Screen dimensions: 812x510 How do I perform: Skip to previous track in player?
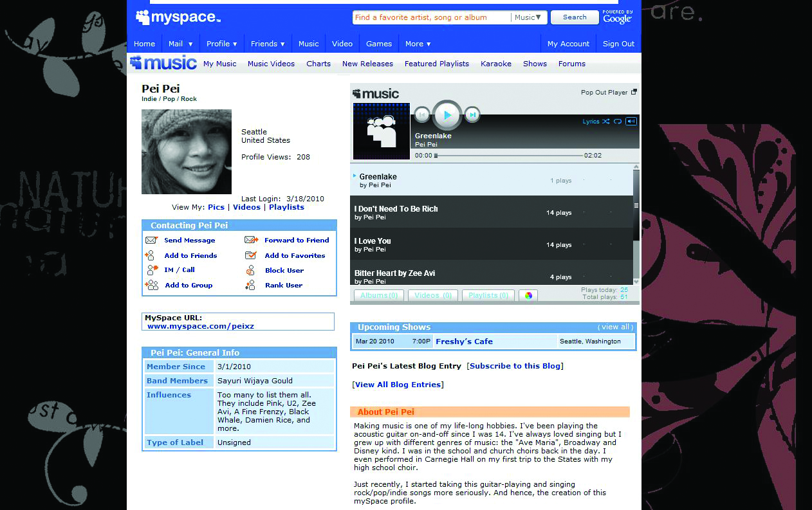point(421,115)
